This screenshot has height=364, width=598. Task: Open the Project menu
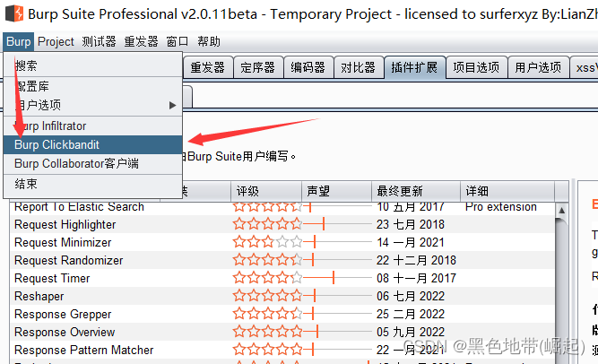point(56,42)
